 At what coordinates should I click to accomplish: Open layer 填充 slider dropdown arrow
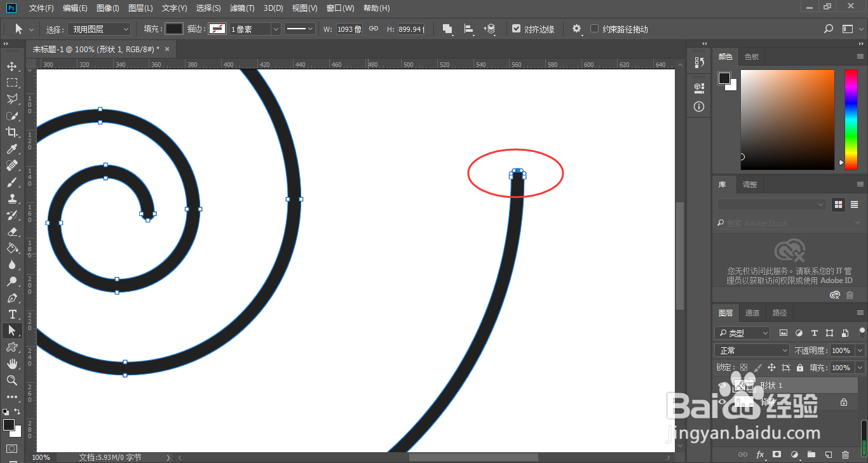pyautogui.click(x=860, y=368)
